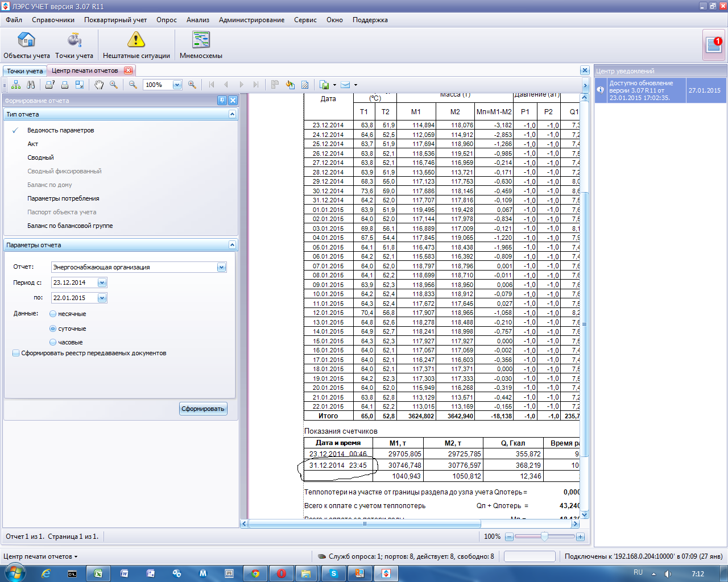Open Мнемосхемы toolbar button

point(201,45)
